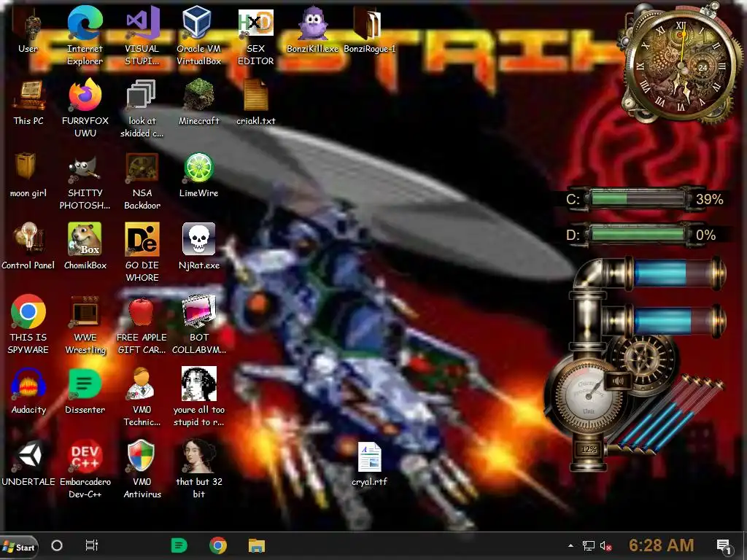The width and height of the screenshot is (747, 560).
Task: Select the criakl.txt file
Action: coord(256,102)
